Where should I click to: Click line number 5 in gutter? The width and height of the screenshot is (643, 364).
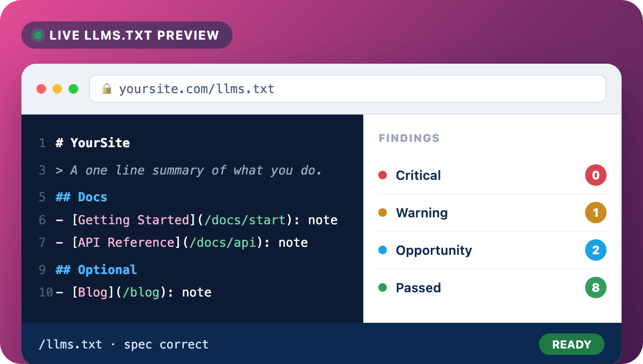42,197
